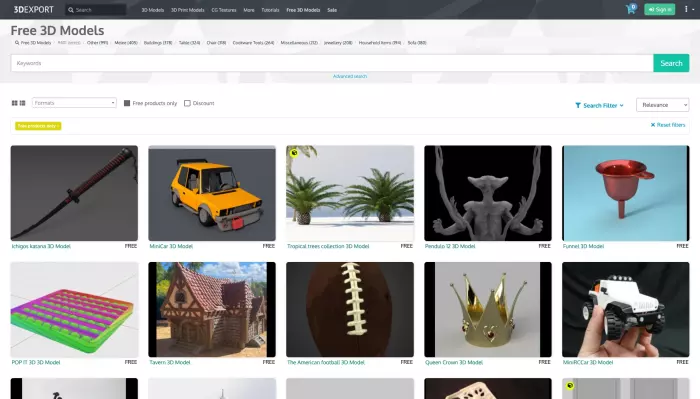Image resolution: width=700 pixels, height=399 pixels.
Task: Click the Tavern 3D Model title
Action: click(170, 362)
